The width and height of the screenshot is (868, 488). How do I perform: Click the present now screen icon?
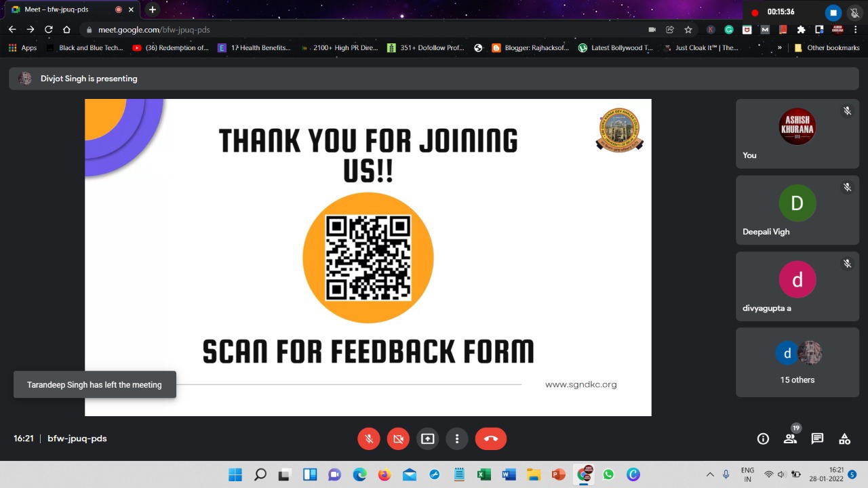tap(427, 439)
